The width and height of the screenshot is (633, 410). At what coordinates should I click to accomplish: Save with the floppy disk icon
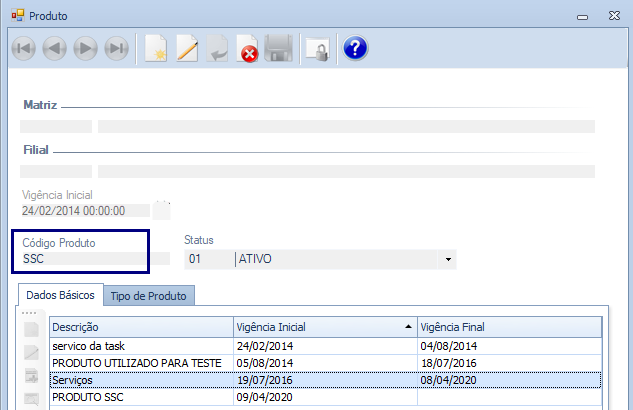pos(279,48)
